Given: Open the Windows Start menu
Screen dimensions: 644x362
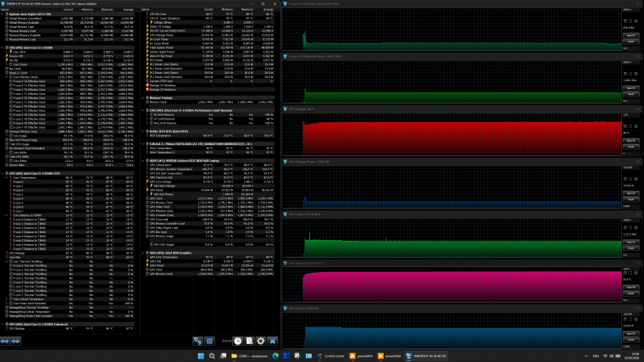Looking at the screenshot, I should coord(201,356).
